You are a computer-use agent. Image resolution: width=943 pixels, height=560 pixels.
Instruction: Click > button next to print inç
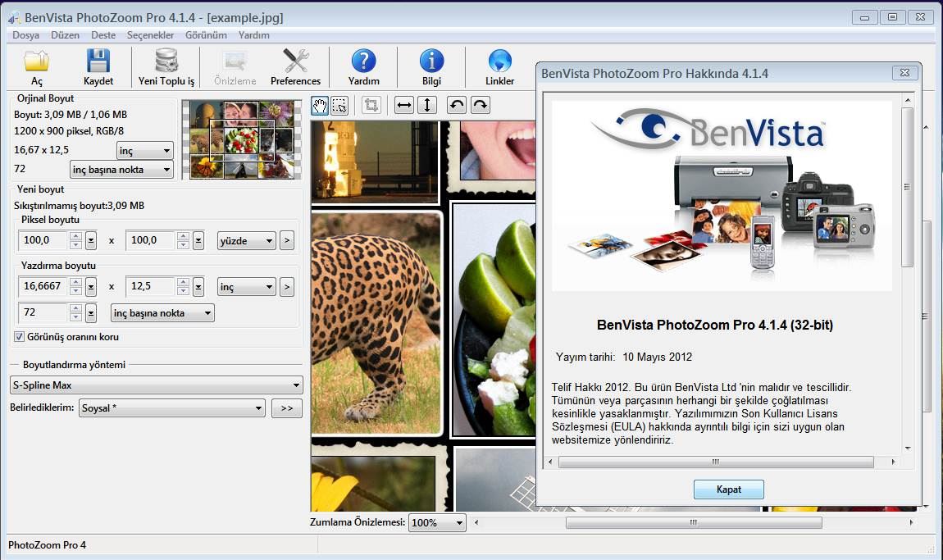point(287,287)
